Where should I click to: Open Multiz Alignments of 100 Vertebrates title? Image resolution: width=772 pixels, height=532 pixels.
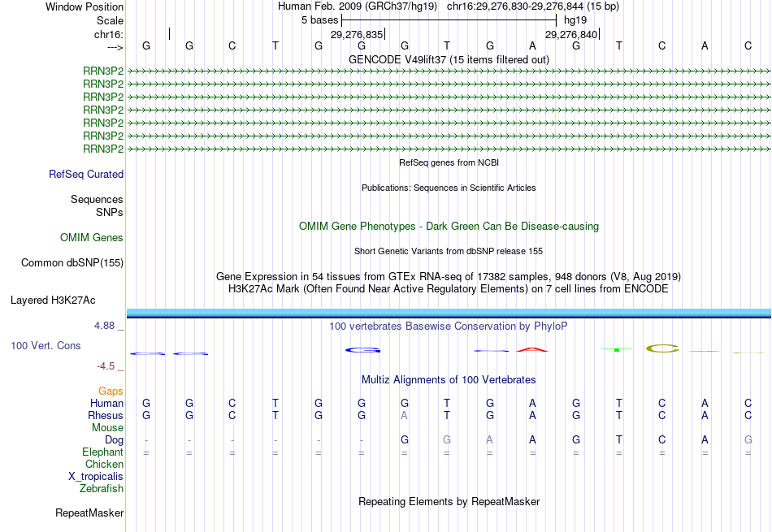pyautogui.click(x=449, y=380)
